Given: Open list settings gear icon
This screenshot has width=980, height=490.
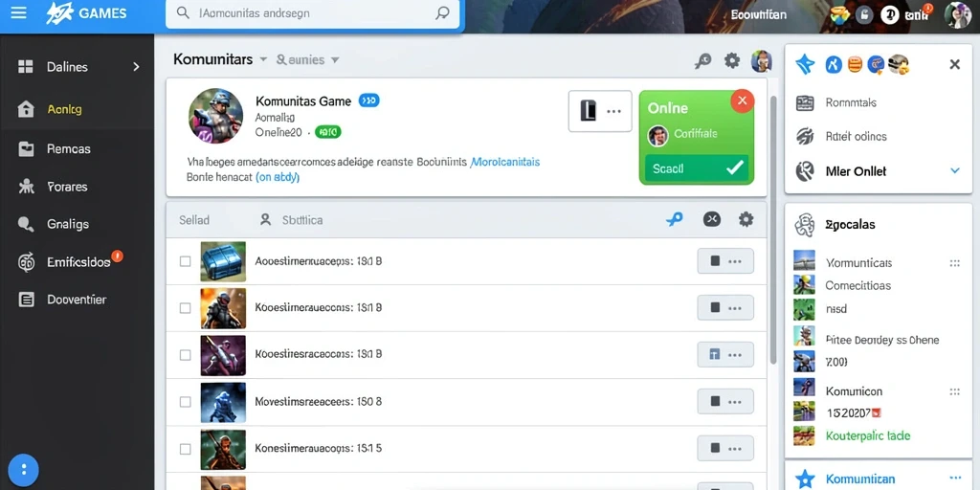Looking at the screenshot, I should (746, 219).
